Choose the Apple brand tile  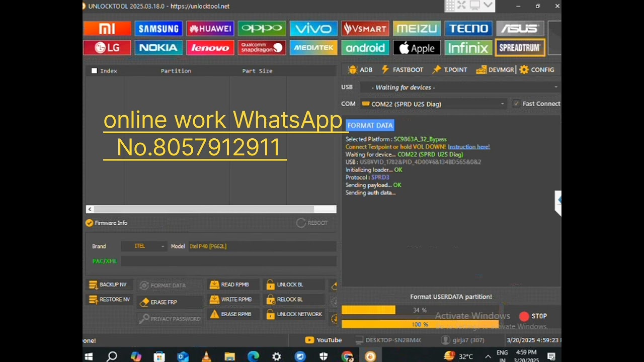[x=416, y=48]
